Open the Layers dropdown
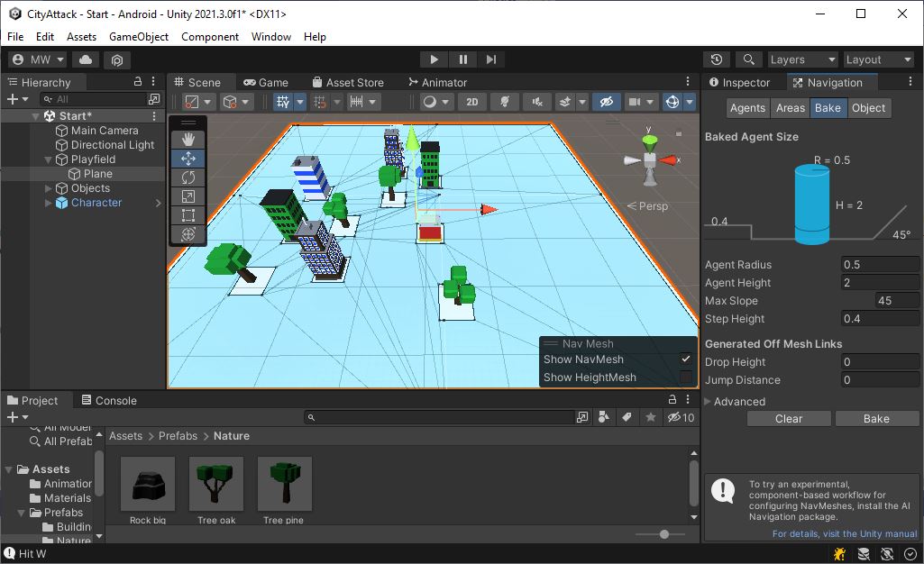Image resolution: width=924 pixels, height=564 pixels. pos(802,59)
